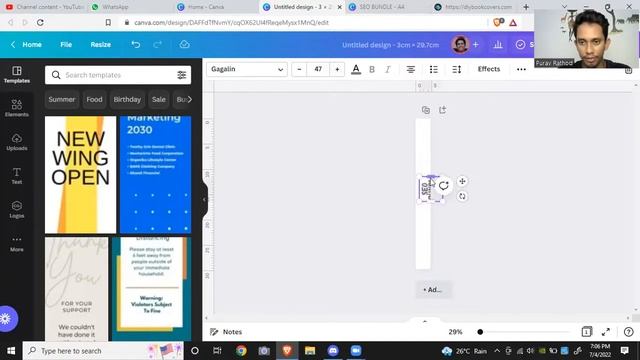Change text alignment
This screenshot has width=640, height=360.
pos(411,69)
